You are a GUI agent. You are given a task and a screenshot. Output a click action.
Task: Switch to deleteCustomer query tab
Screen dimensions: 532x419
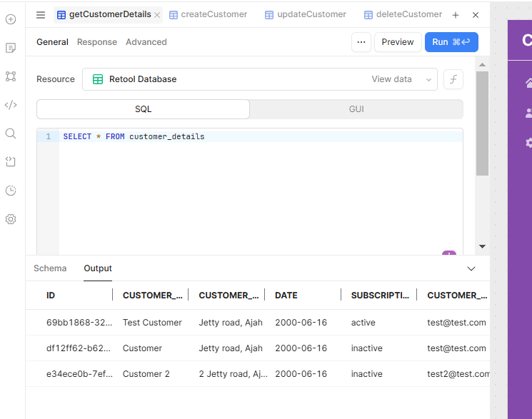[x=403, y=14]
